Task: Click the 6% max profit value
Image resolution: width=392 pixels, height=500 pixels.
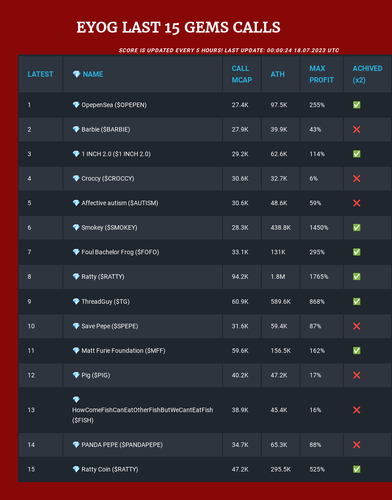Action: tap(313, 179)
